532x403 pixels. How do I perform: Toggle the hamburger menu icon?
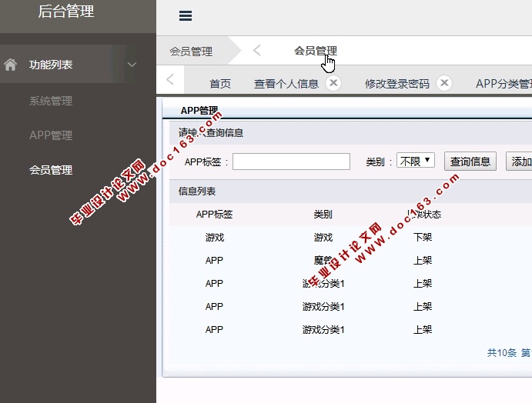186,15
